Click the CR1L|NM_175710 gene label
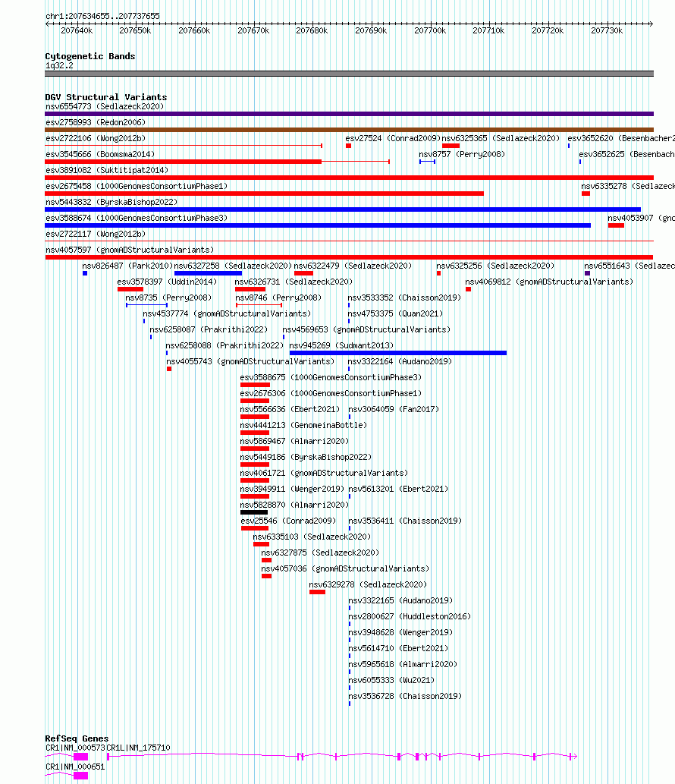 click(138, 748)
